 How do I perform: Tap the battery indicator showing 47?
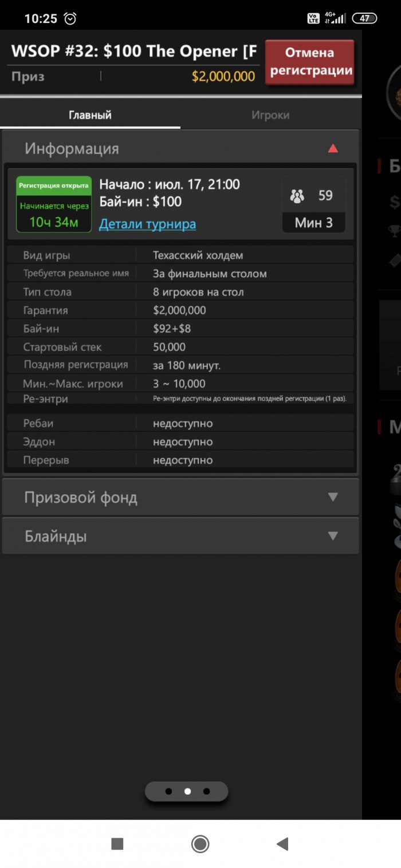(x=364, y=18)
